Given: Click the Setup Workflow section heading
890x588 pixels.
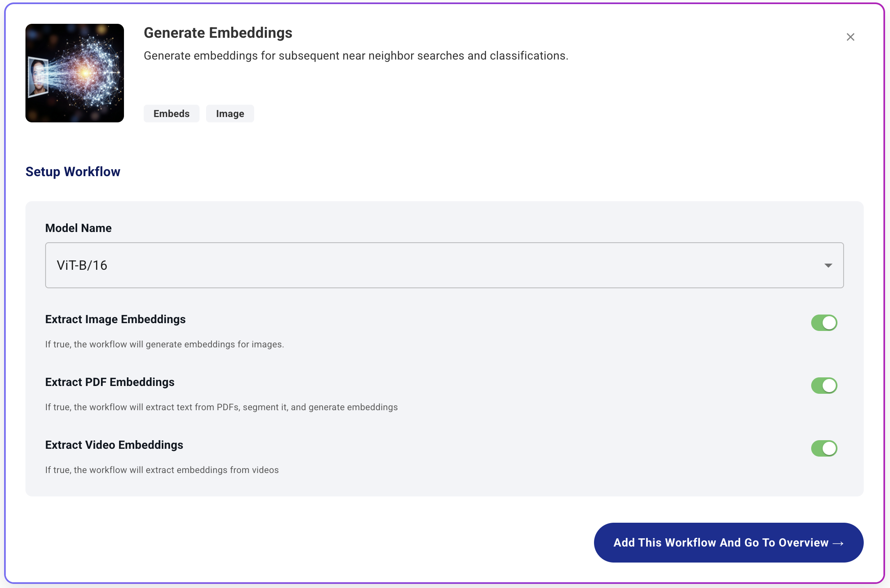Looking at the screenshot, I should click(x=73, y=172).
